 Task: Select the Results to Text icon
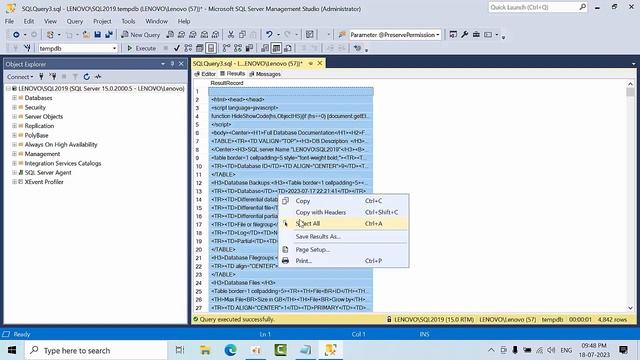(x=265, y=48)
